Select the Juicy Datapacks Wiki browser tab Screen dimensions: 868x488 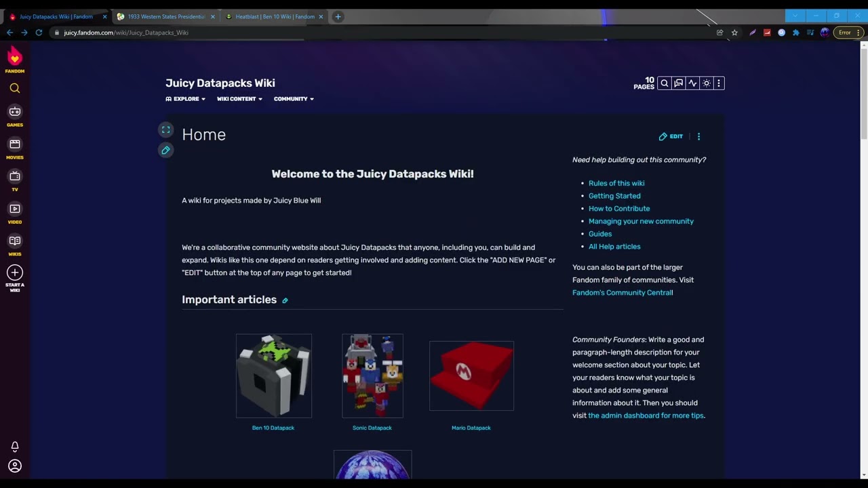(x=57, y=16)
